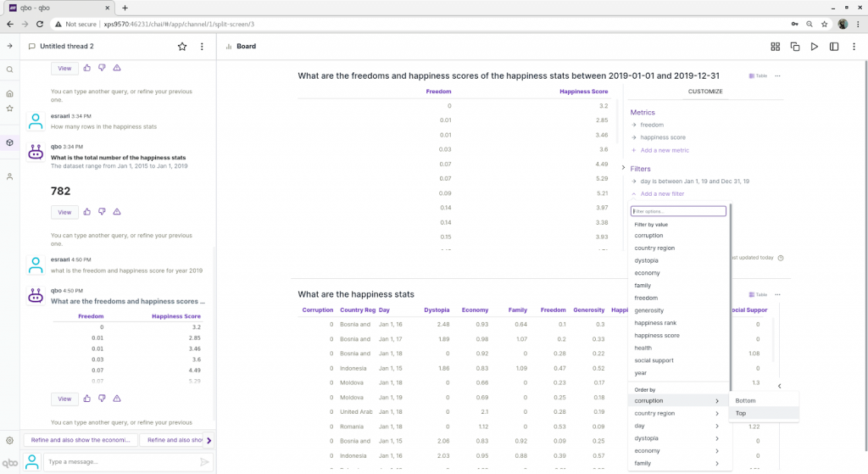The width and height of the screenshot is (868, 474).
Task: Select Top in the order submenu
Action: click(x=742, y=414)
